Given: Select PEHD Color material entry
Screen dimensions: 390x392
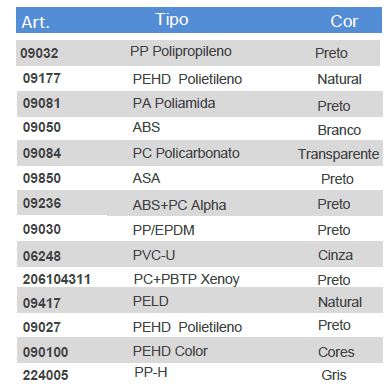Looking at the screenshot, I should pos(170,351).
